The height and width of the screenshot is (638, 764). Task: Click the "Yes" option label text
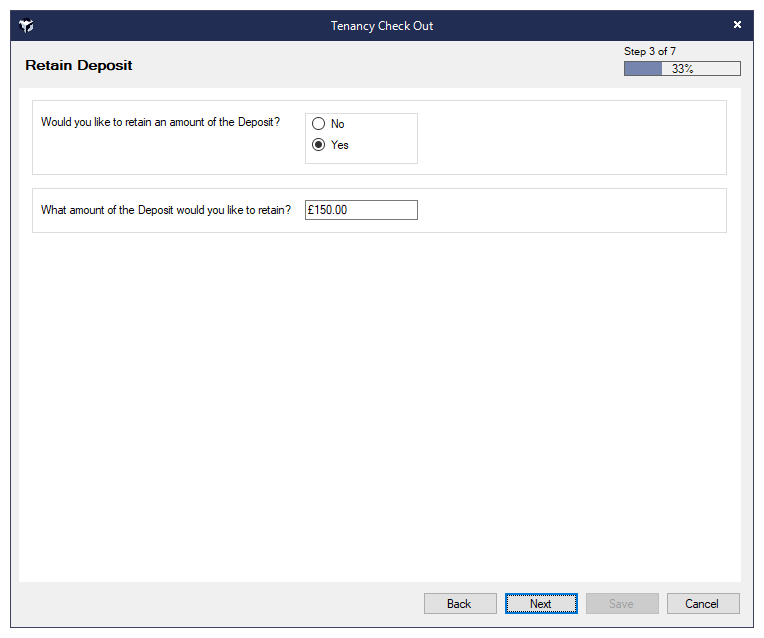pos(340,145)
